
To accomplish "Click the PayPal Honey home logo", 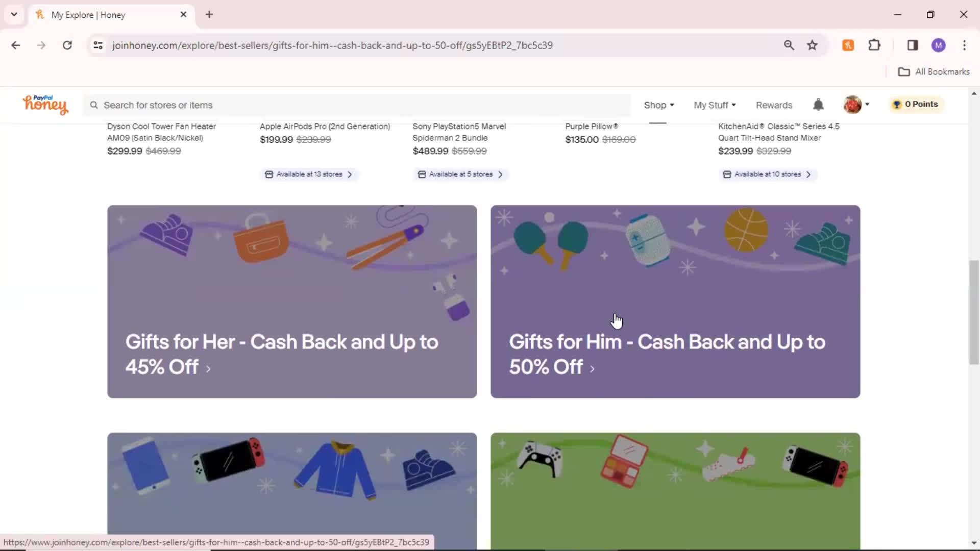I will (45, 104).
